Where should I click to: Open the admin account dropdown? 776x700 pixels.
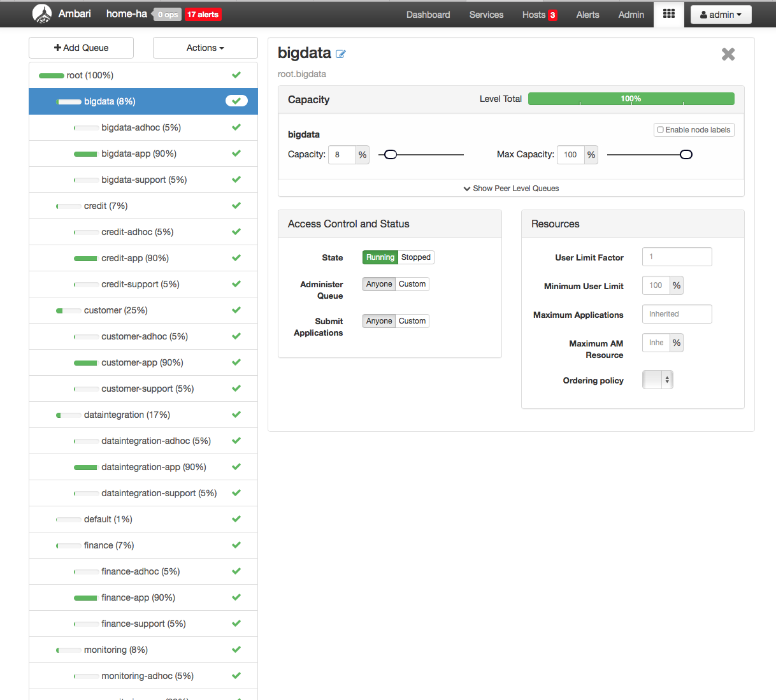721,14
